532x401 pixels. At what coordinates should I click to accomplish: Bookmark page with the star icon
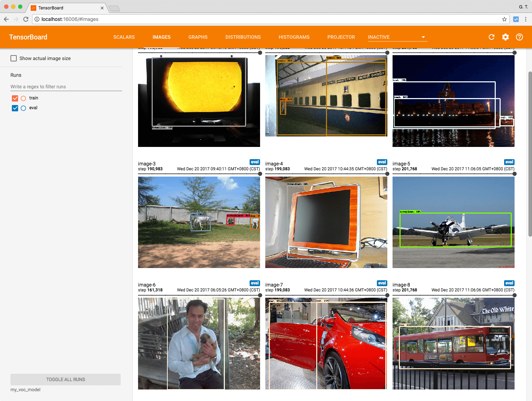(x=504, y=19)
